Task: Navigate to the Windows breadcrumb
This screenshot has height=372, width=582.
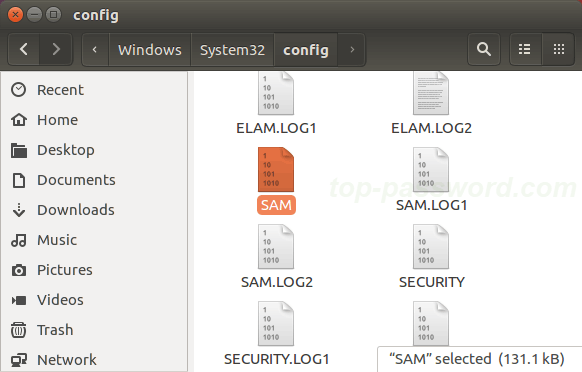Action: [150, 49]
